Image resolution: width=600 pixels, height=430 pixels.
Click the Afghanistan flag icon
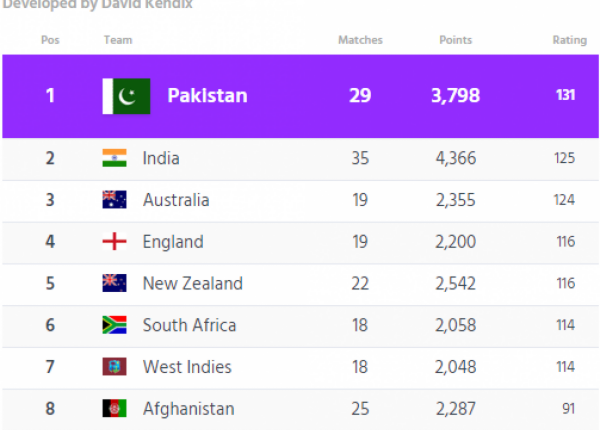[114, 409]
